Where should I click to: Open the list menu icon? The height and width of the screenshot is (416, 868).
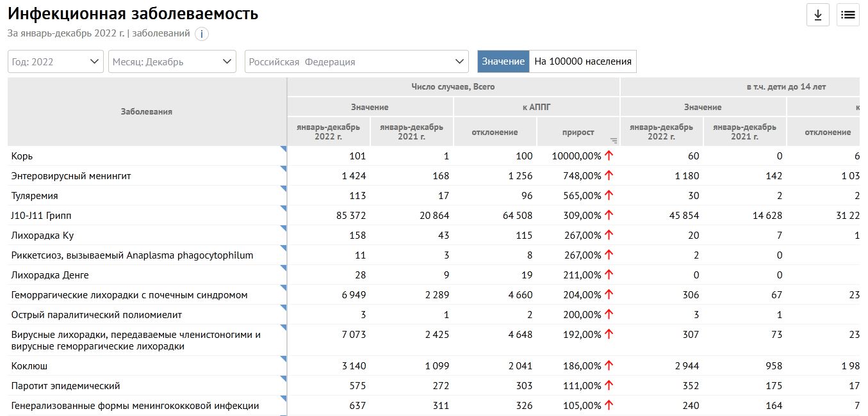click(x=848, y=15)
